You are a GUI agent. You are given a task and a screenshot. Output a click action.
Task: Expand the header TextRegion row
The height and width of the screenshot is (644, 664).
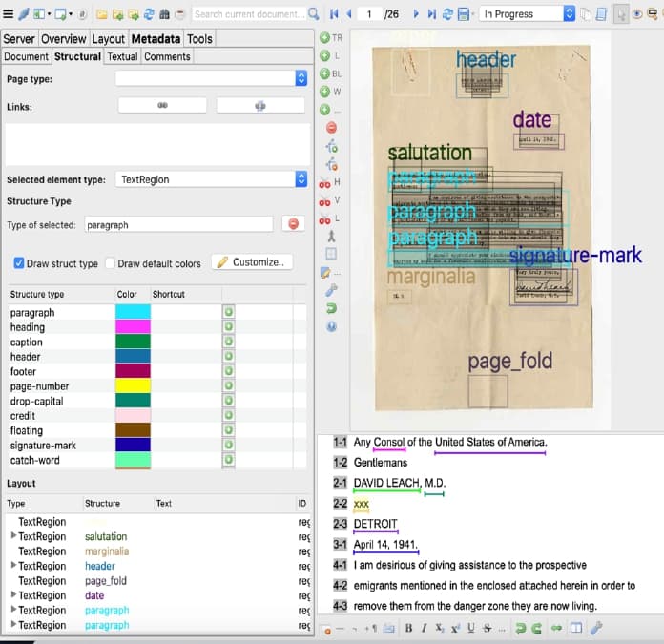(13, 565)
